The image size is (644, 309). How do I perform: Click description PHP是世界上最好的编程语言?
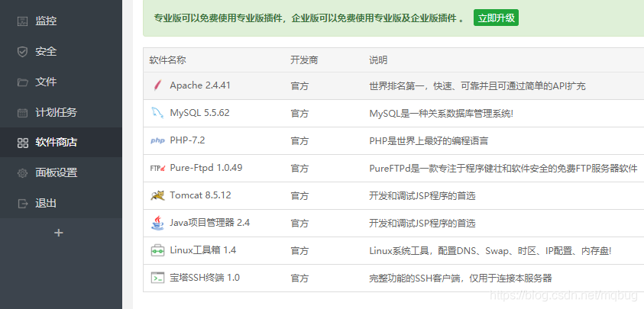pos(429,140)
